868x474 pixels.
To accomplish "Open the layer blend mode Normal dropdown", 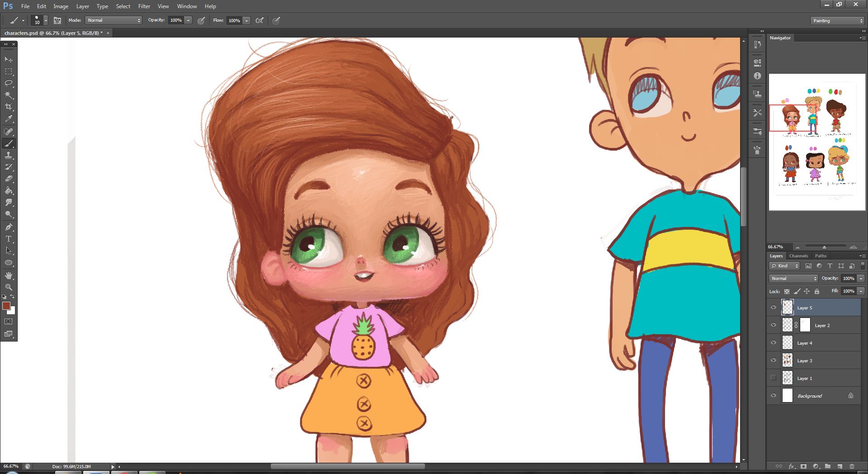I will click(x=793, y=279).
